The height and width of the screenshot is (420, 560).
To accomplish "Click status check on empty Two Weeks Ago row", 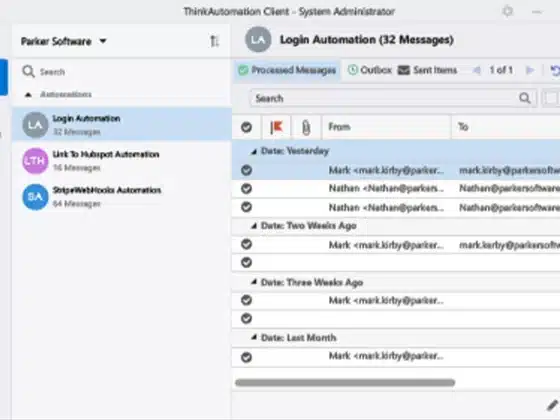I will tap(246, 262).
